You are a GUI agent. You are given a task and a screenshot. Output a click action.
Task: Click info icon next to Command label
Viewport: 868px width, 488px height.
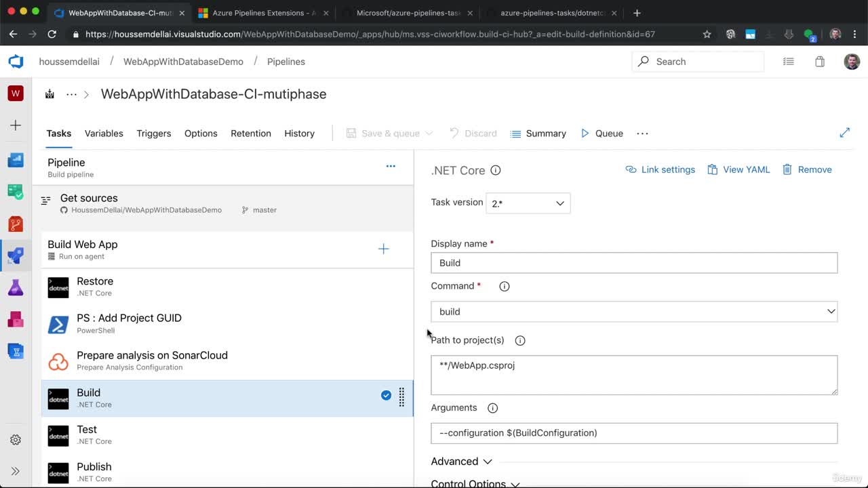(x=505, y=286)
